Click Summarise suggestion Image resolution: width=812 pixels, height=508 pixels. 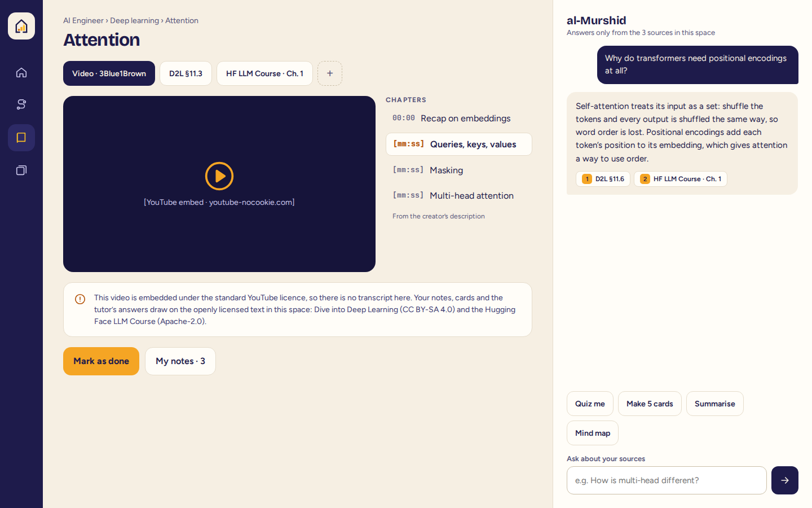point(714,404)
